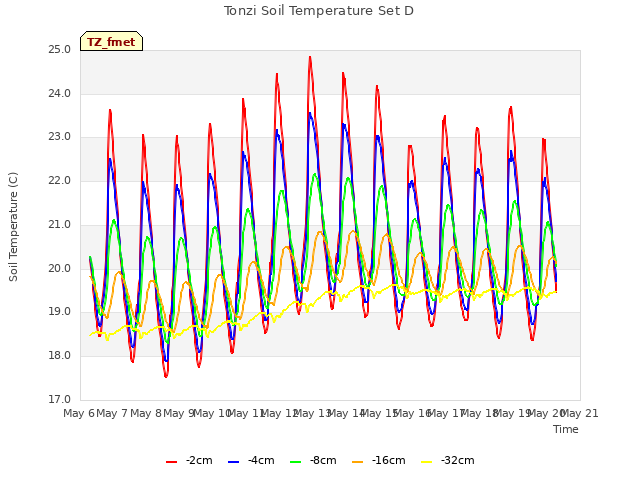The height and width of the screenshot is (480, 640).
Task: Select the -16cm legend entry
Action: [379, 460]
